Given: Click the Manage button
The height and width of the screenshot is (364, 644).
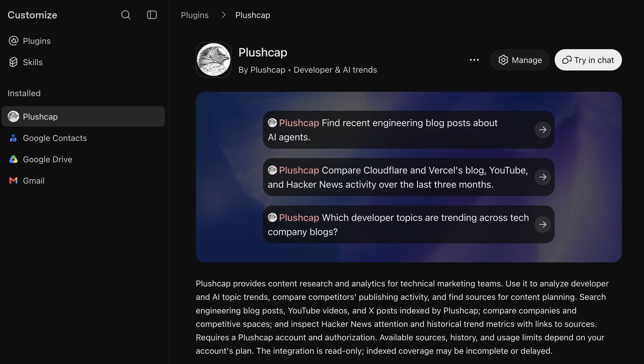Looking at the screenshot, I should coord(520,60).
